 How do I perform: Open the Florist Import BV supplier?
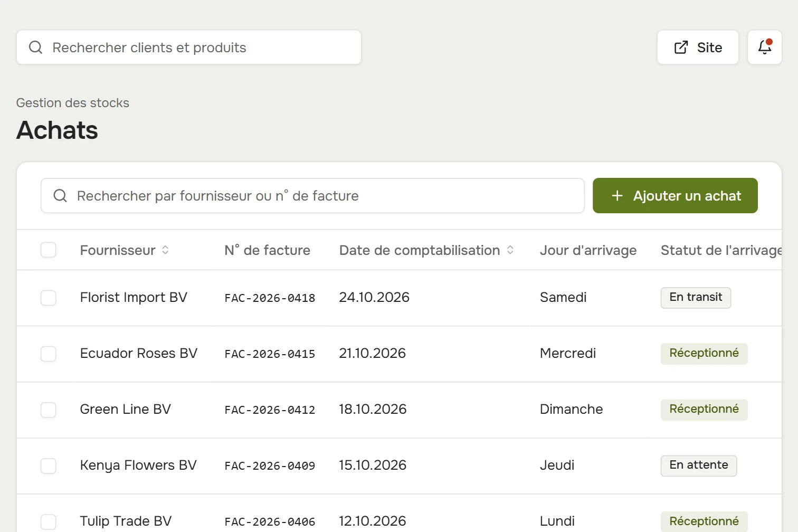(x=134, y=298)
